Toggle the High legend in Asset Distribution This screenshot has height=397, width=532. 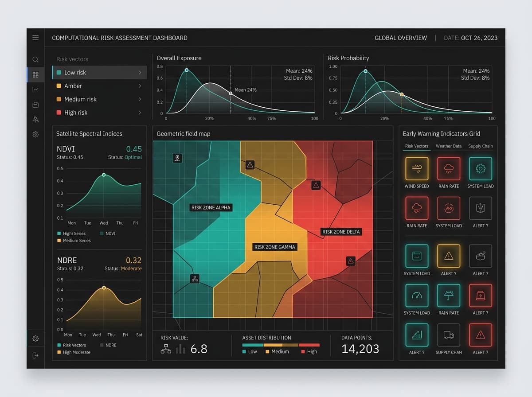(309, 351)
